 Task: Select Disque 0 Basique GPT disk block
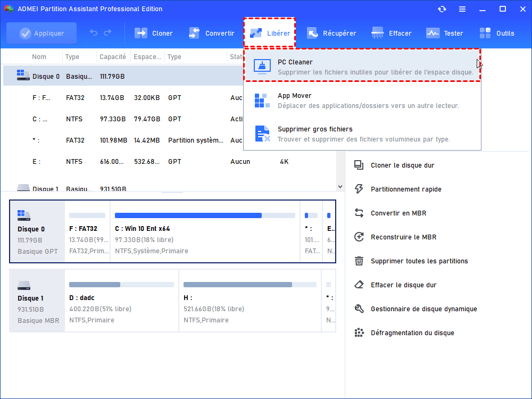pos(37,231)
